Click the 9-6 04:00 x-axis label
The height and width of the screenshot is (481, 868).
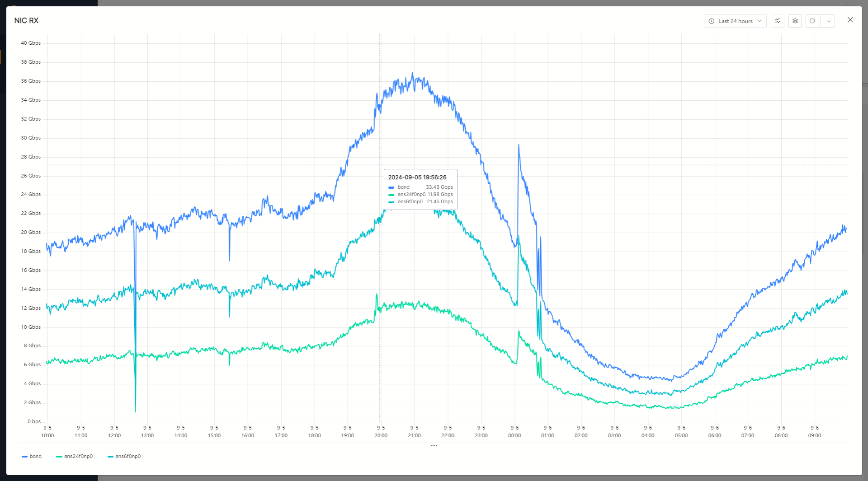(648, 432)
